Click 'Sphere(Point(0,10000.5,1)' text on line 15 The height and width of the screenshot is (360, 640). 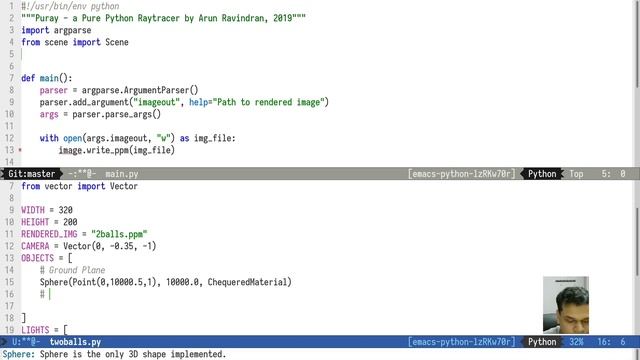(98, 282)
